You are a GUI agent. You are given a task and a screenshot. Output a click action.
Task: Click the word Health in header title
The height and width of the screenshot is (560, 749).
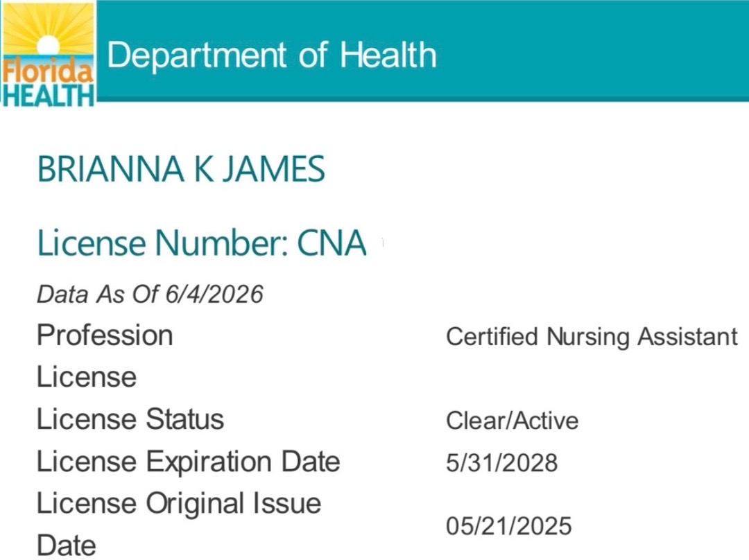388,55
